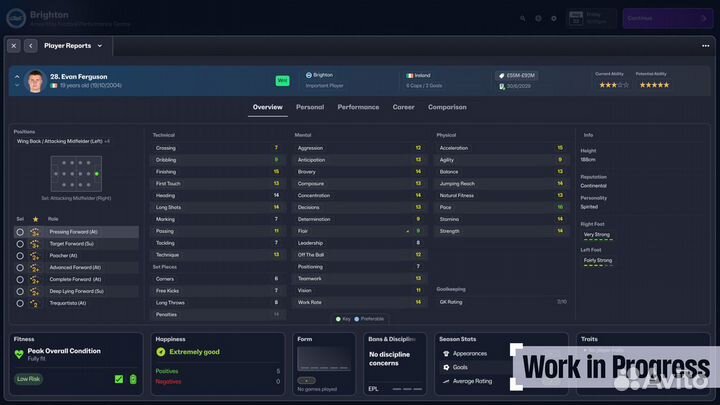Switch to the Performance tab
Screen dimensions: 720x405
point(358,107)
